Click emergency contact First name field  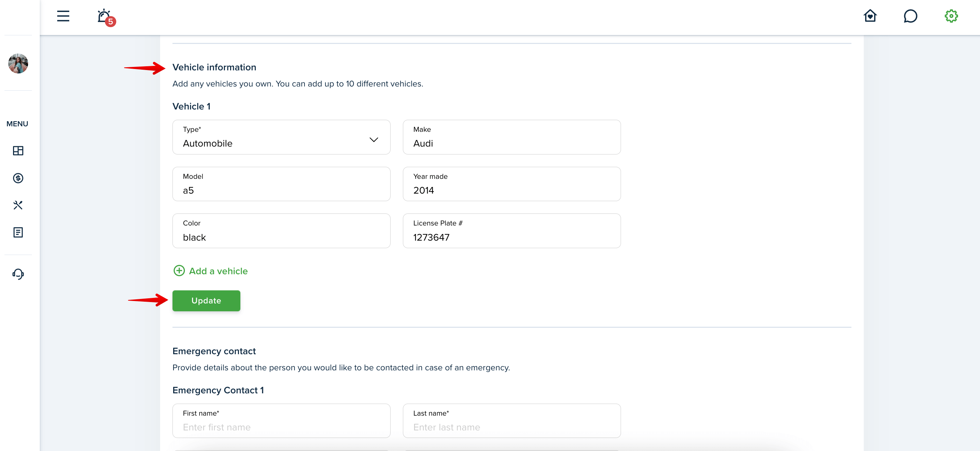point(281,421)
